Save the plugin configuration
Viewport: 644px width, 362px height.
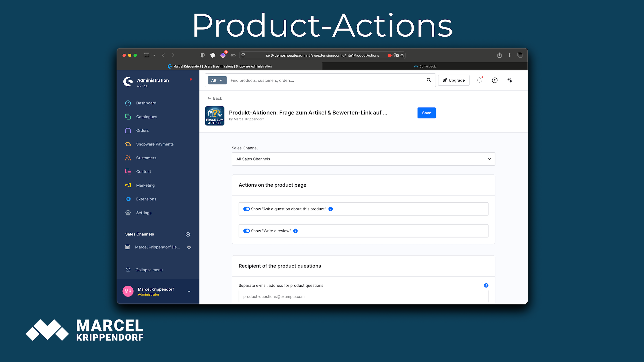(426, 113)
